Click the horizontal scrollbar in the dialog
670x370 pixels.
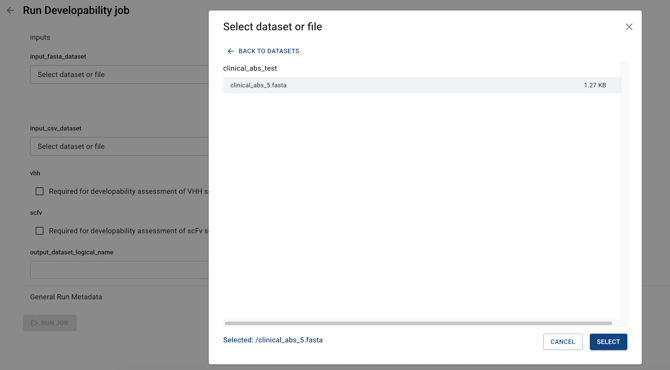coord(418,323)
